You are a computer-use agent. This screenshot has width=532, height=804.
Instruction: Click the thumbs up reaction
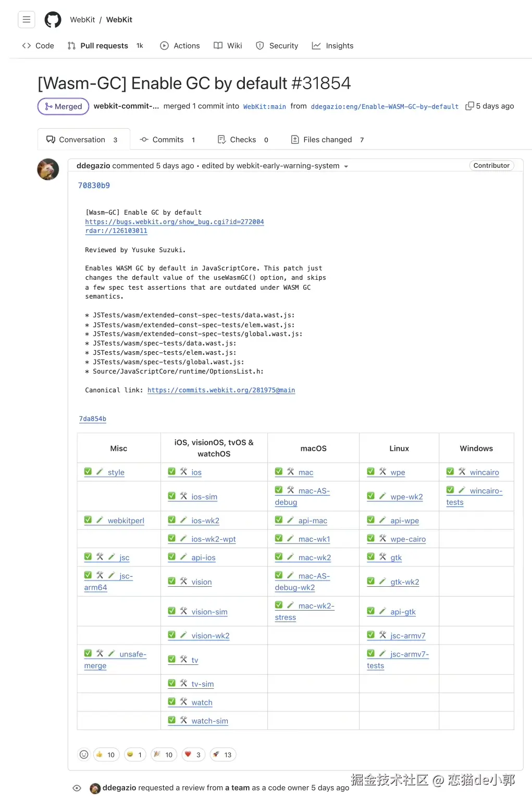coord(106,754)
